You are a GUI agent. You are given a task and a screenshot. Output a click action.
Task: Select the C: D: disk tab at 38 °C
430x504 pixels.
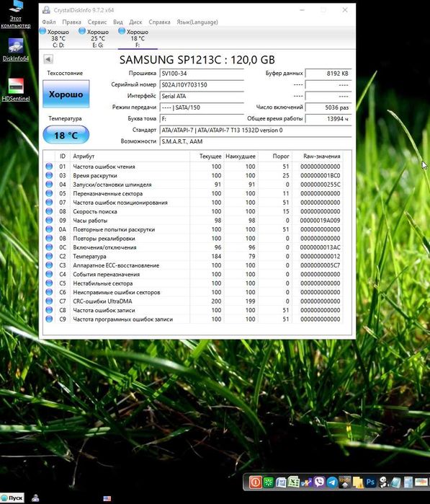[x=58, y=38]
